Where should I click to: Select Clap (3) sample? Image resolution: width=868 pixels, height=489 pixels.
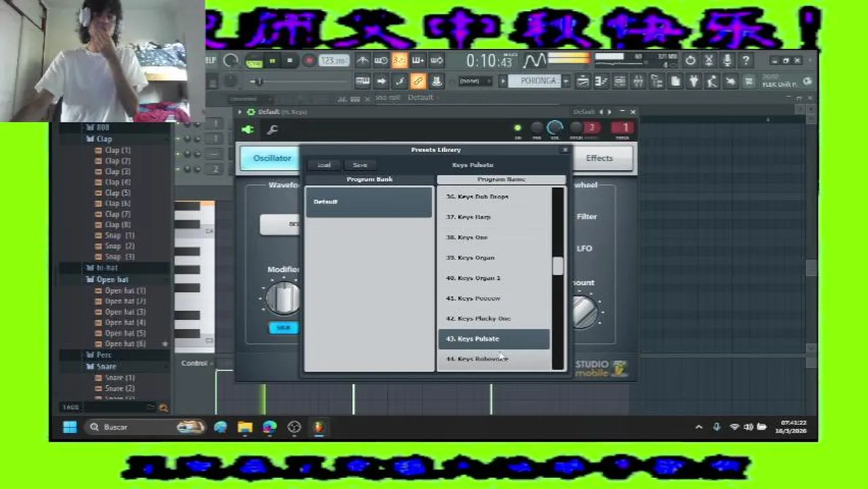(x=113, y=172)
